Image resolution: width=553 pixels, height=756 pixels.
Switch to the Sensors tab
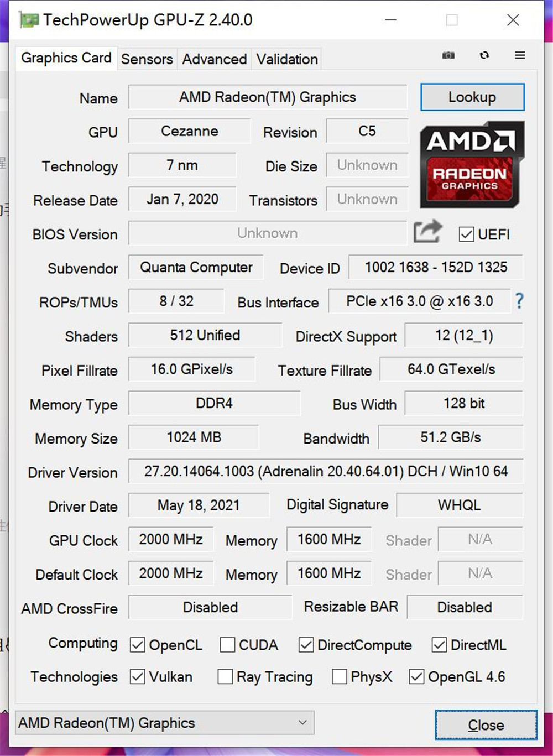pos(147,59)
